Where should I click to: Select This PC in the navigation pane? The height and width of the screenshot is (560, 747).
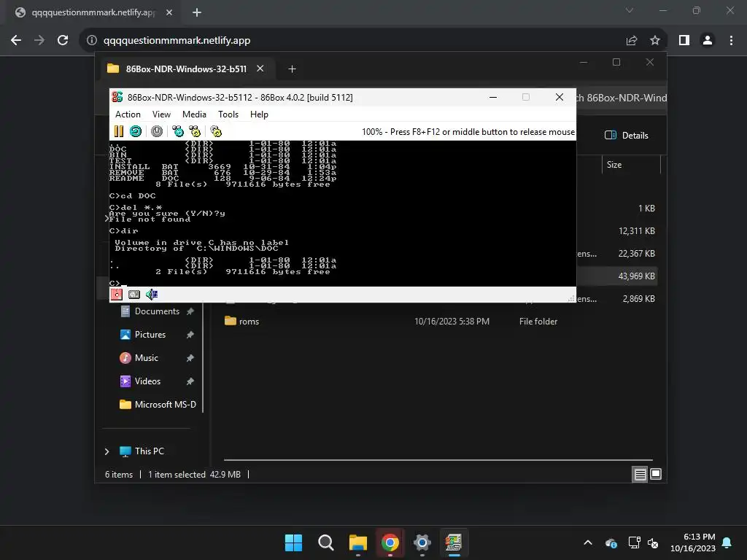(x=149, y=451)
